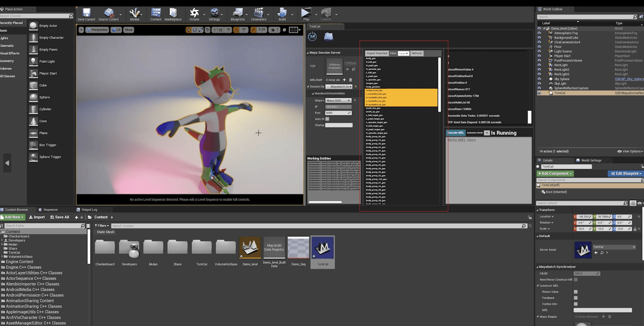Clear MELShelf array with trash icon
Viewport: 644px width, 326px height.
click(x=350, y=80)
